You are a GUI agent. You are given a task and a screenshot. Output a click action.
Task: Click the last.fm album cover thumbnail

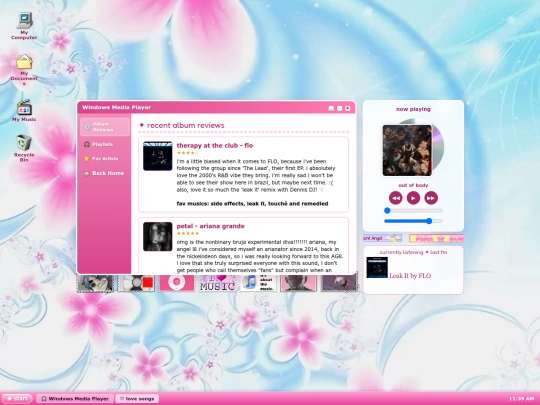click(377, 267)
